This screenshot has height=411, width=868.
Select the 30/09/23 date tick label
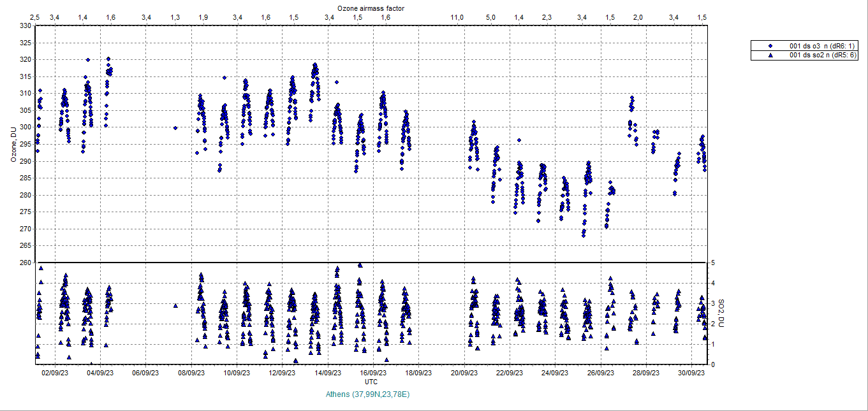[691, 373]
